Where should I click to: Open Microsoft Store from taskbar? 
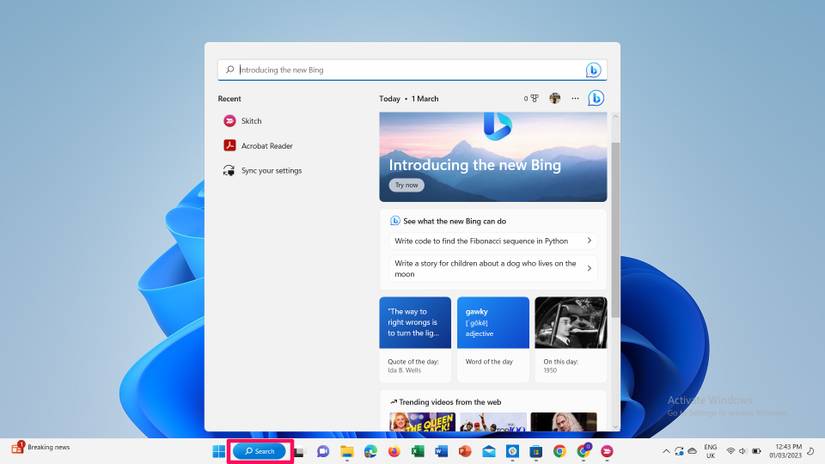click(536, 451)
